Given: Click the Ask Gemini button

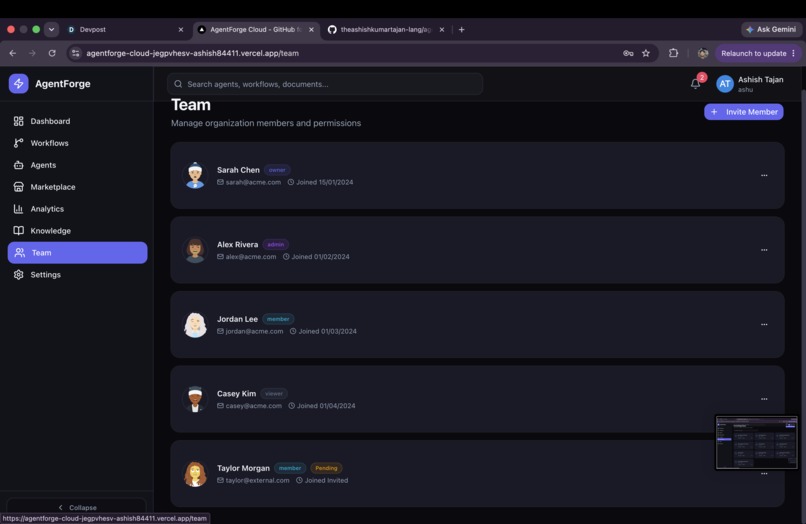Looking at the screenshot, I should pos(771,29).
